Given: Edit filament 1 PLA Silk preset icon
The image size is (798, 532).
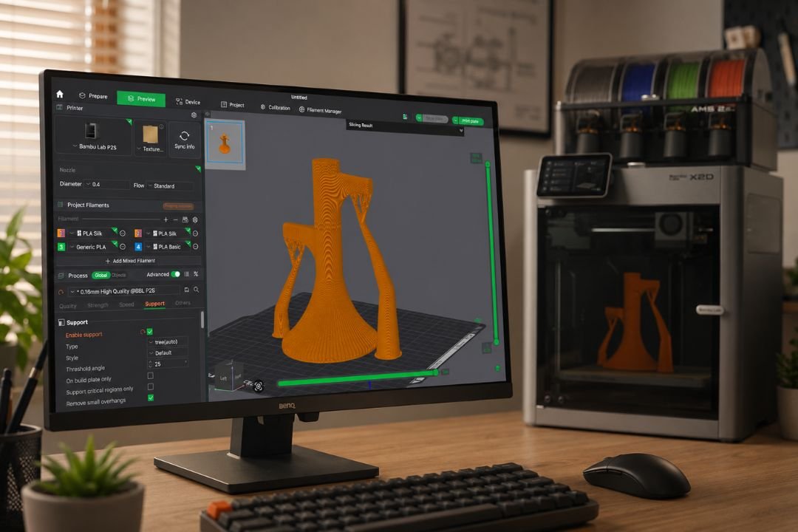Looking at the screenshot, I should click(x=123, y=233).
